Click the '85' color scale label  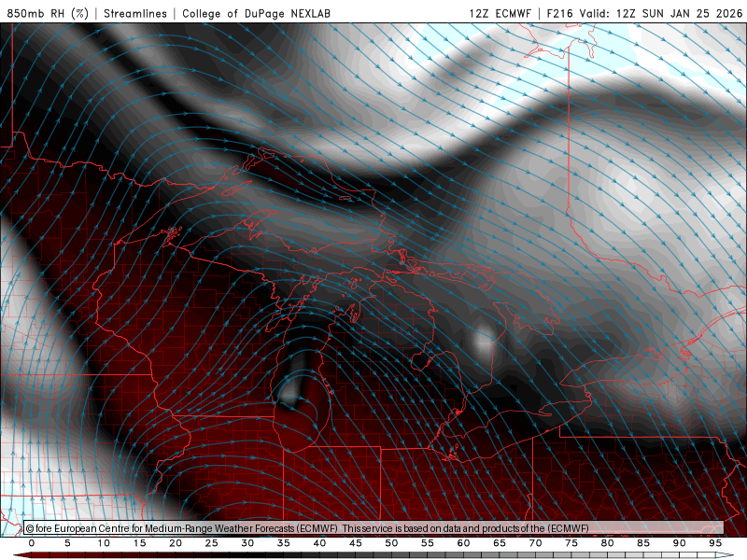pos(643,543)
